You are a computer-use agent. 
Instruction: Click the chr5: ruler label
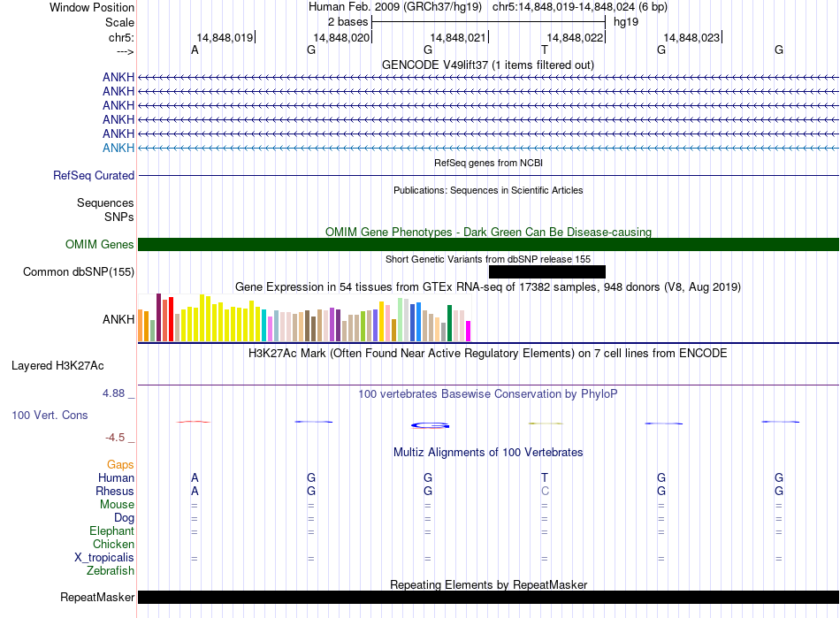122,37
